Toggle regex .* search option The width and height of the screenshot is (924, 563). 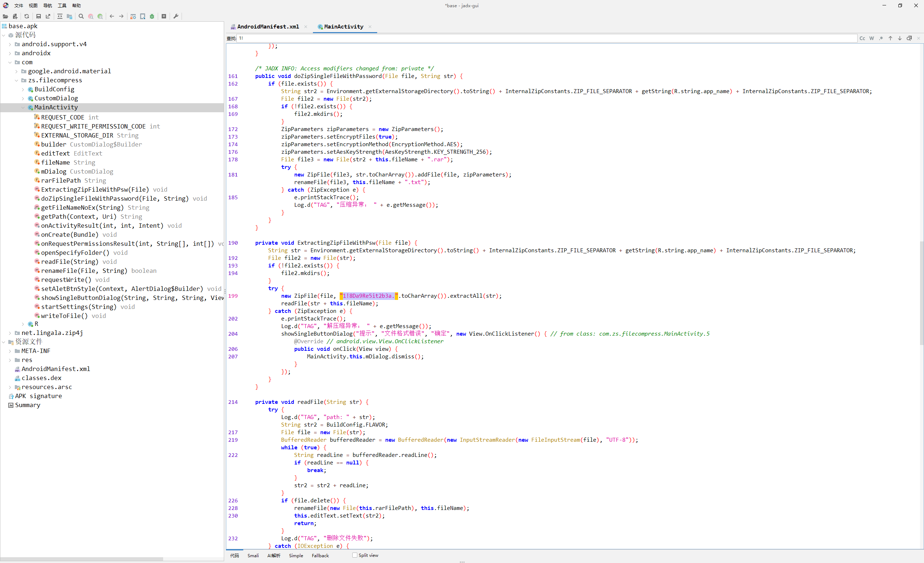click(881, 38)
